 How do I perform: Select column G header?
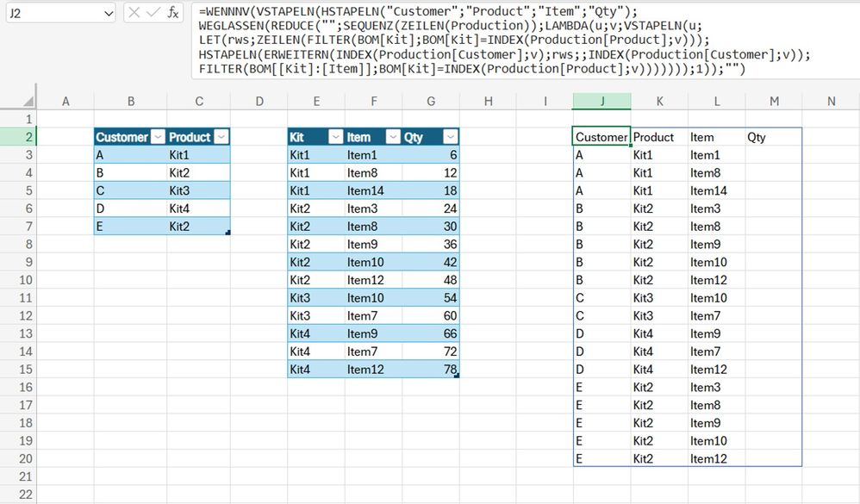tap(431, 102)
